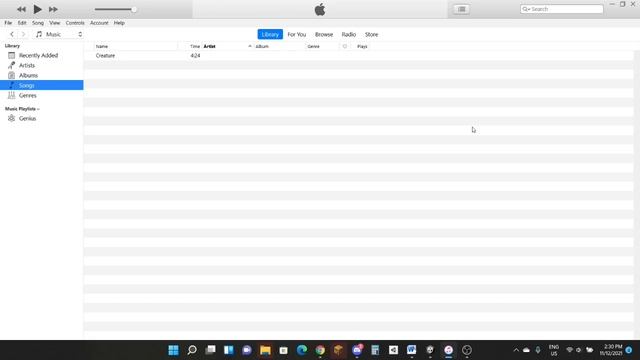Launch Microsoft Edge from the taskbar

(302, 350)
